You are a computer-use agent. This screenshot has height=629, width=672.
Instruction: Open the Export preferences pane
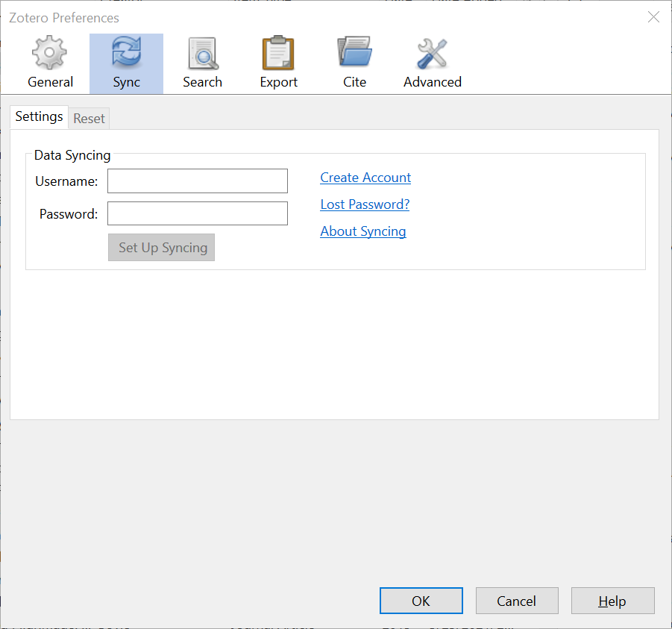point(278,63)
